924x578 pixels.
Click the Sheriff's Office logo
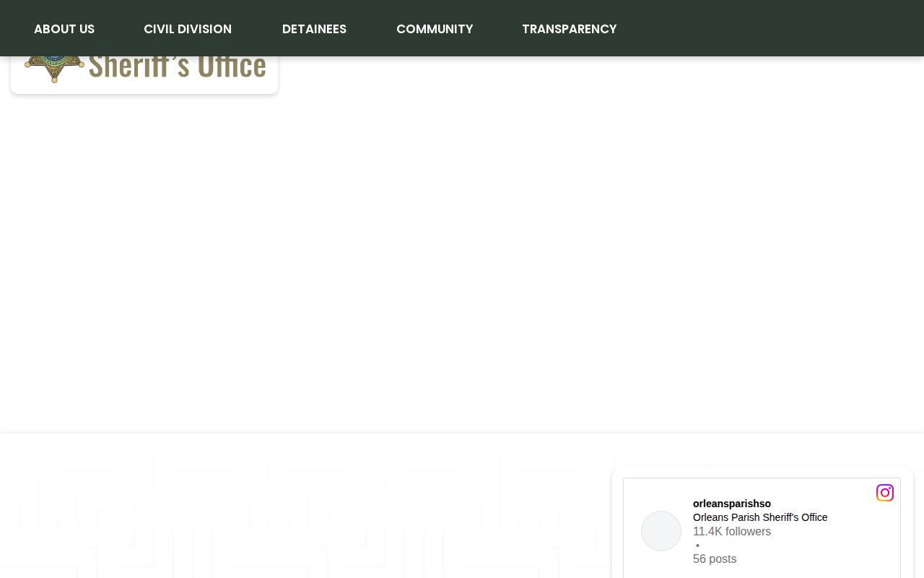(x=144, y=71)
